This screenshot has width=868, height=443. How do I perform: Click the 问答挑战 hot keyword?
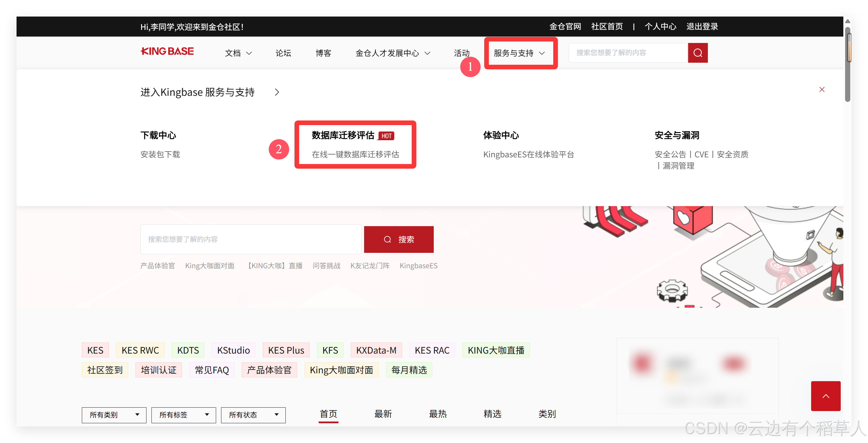click(x=326, y=266)
